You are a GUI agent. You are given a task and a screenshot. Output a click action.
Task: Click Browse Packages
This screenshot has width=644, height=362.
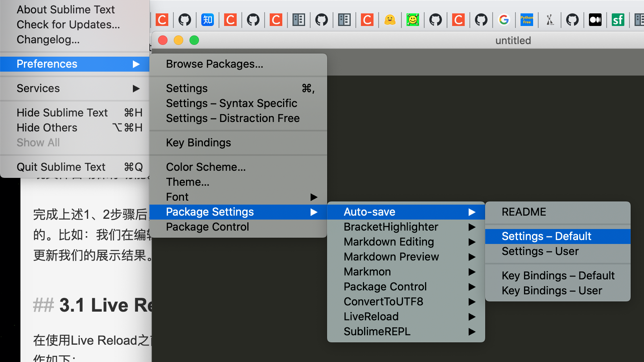point(215,64)
